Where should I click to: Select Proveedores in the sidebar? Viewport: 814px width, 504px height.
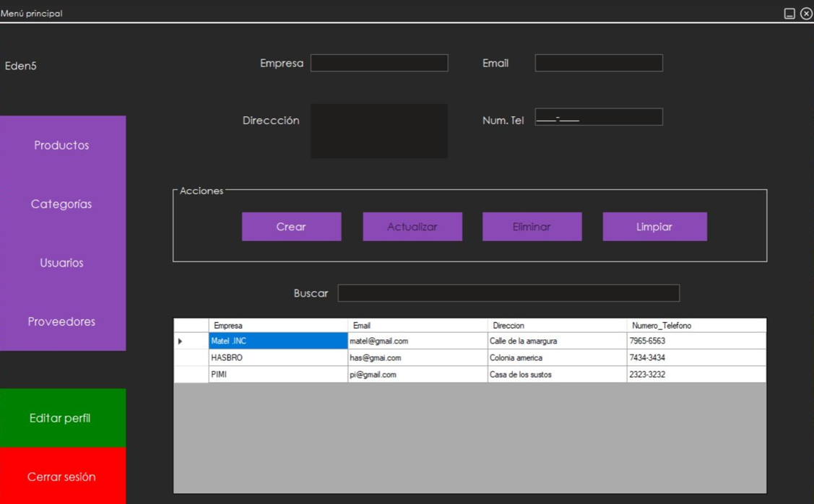pyautogui.click(x=62, y=321)
